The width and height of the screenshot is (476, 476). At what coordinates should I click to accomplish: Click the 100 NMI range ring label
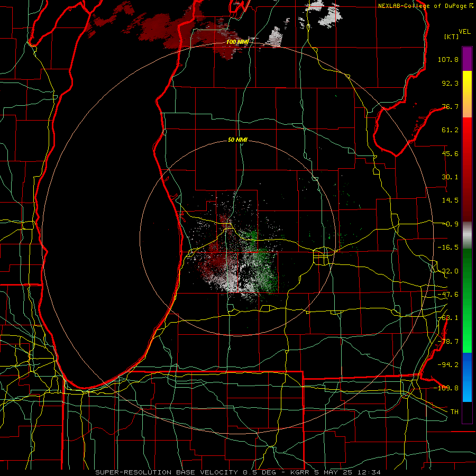pos(237,42)
